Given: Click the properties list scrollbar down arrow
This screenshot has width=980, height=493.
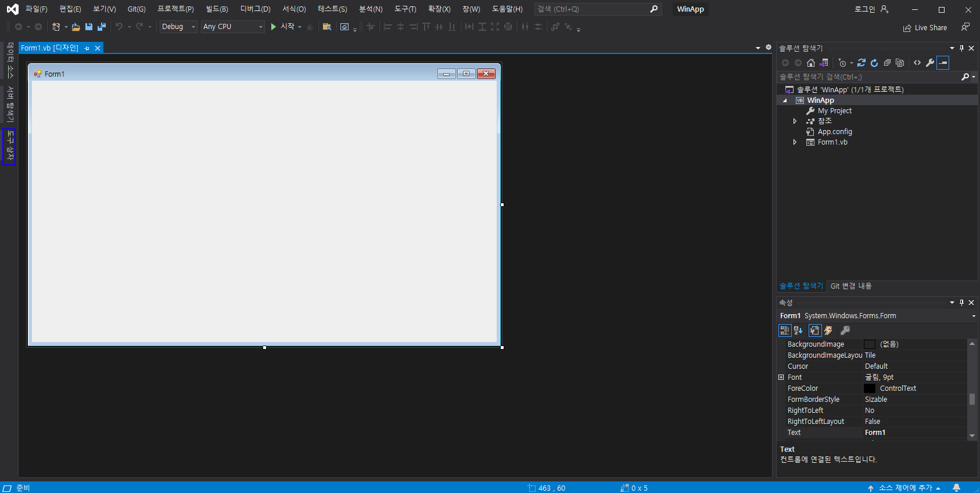Looking at the screenshot, I should click(x=972, y=436).
